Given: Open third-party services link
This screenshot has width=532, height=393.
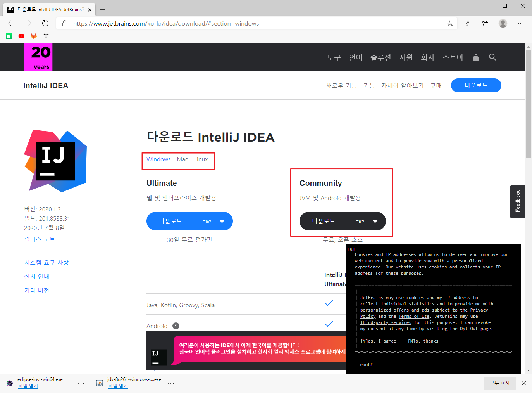Looking at the screenshot, I should (x=386, y=322).
